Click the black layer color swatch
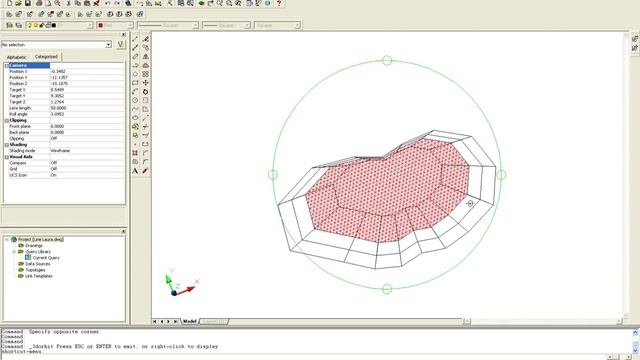The width and height of the screenshot is (640, 360). 53,25
